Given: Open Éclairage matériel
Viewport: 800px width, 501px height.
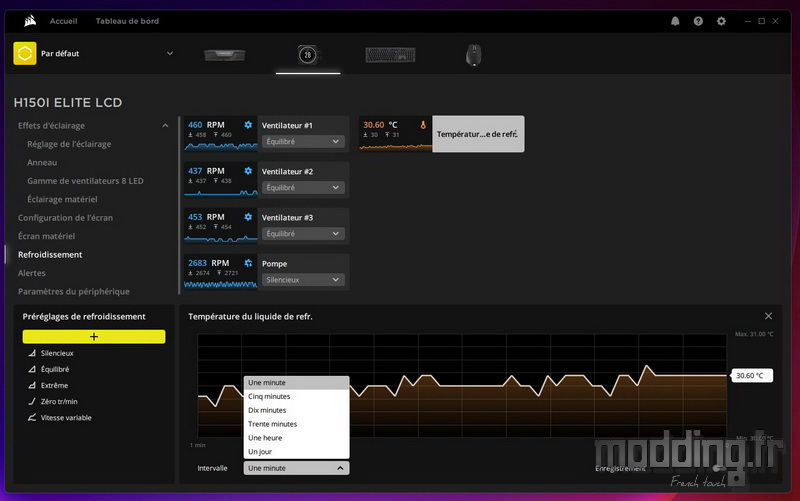Looking at the screenshot, I should 62,199.
